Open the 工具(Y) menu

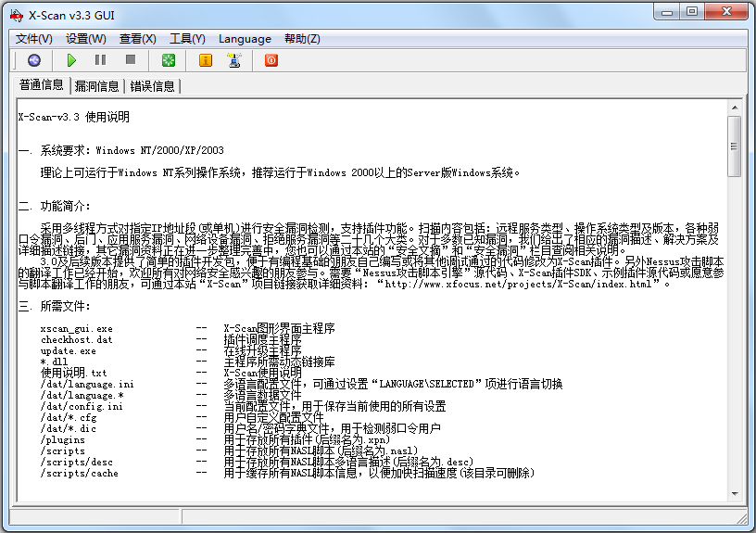187,38
